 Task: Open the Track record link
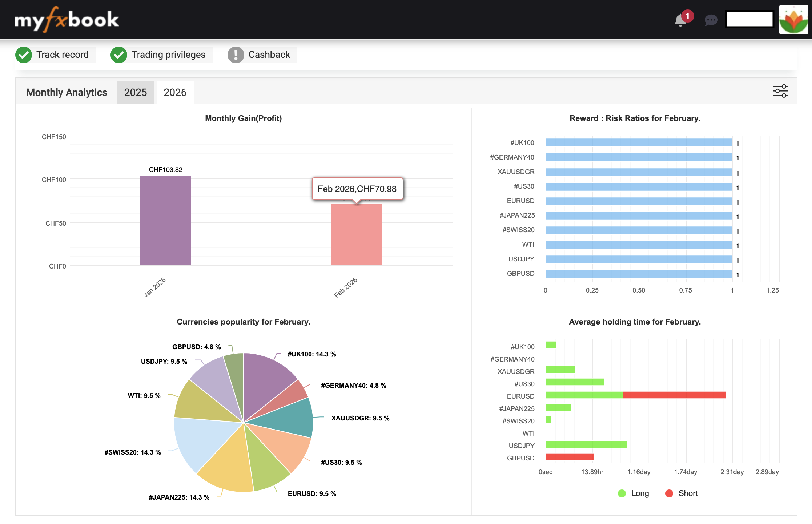pos(62,55)
